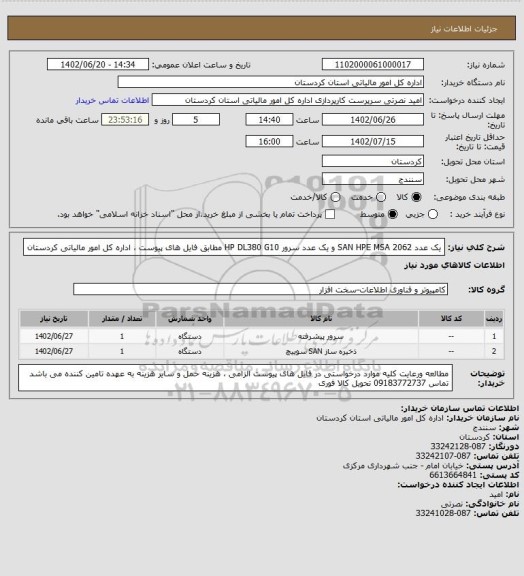
Task: Click the goods group field سخت افزار
Action: [260, 289]
